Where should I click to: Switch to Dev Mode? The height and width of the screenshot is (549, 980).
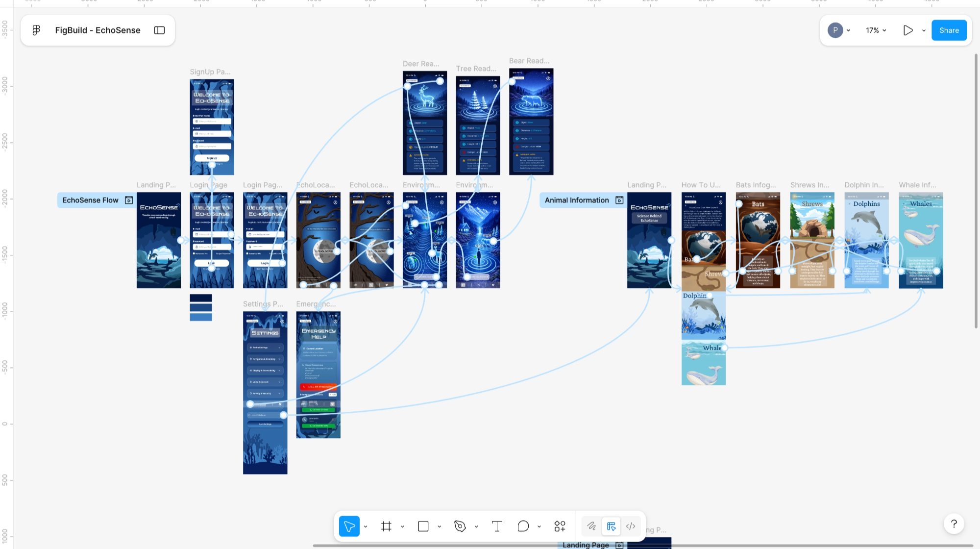pos(631,526)
